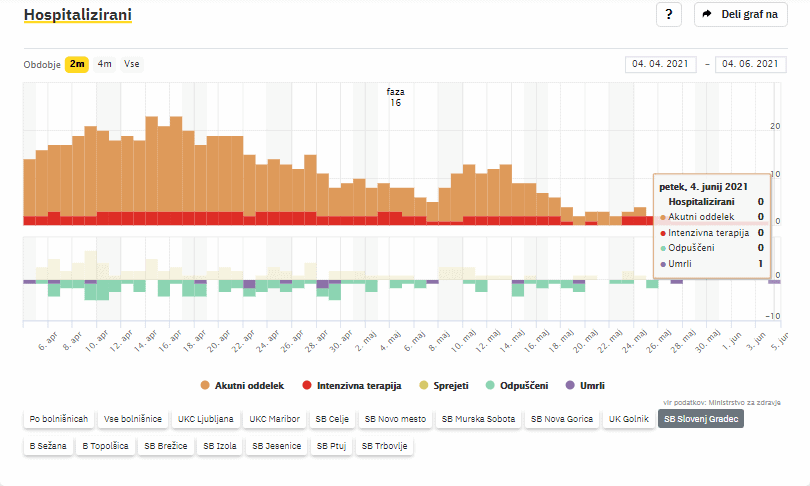Switch to the Po bolnišnicah view
The width and height of the screenshot is (810, 486).
point(59,419)
